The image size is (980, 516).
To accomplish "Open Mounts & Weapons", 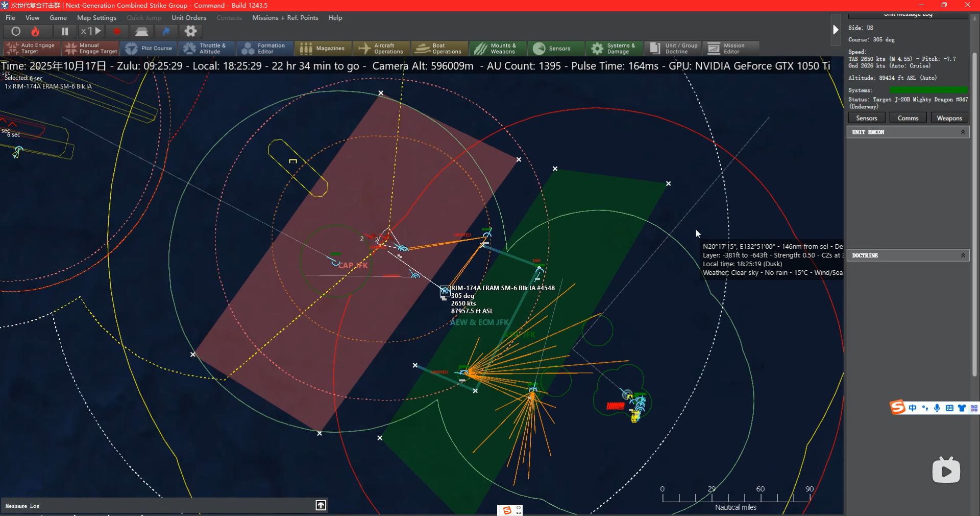I will (498, 49).
